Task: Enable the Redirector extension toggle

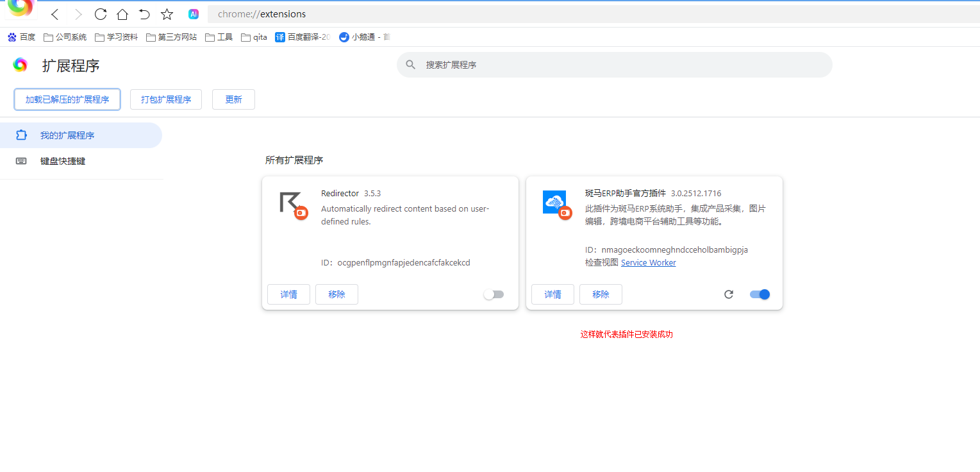Action: [494, 294]
